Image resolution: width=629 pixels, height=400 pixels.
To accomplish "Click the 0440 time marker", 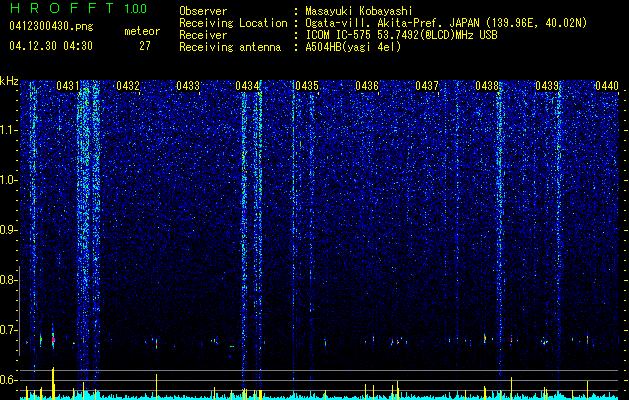I will click(x=607, y=86).
